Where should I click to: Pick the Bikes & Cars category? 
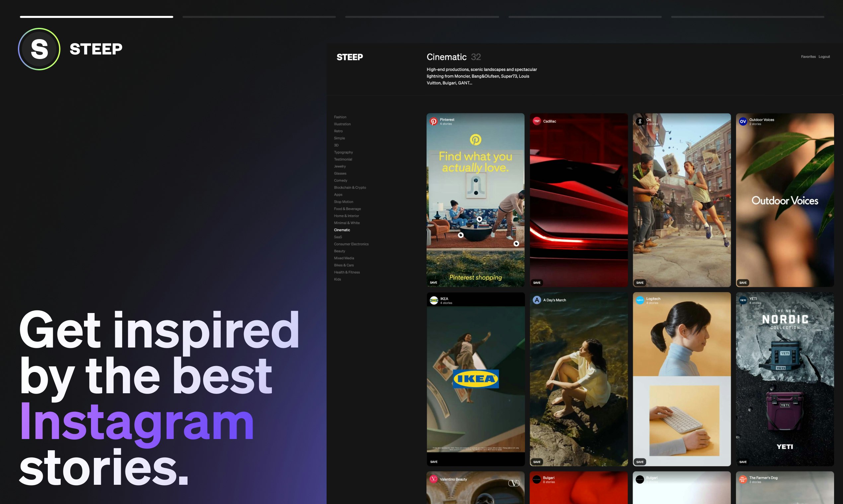pyautogui.click(x=344, y=265)
